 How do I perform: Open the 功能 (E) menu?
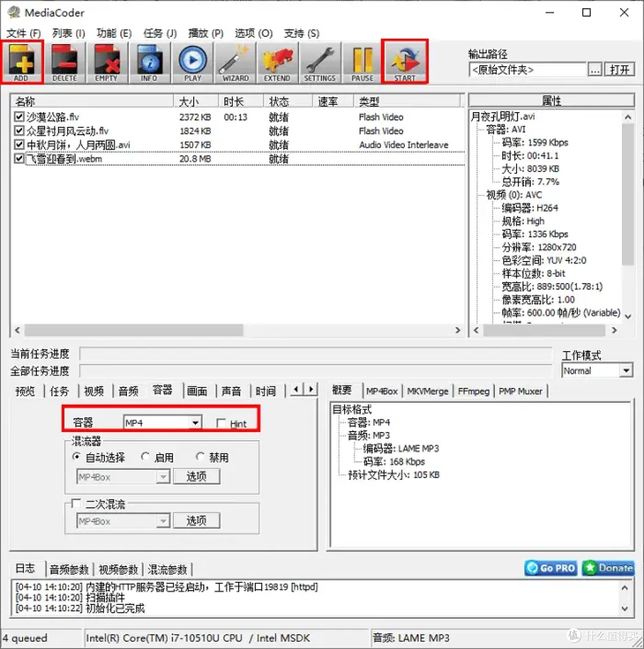(x=114, y=33)
